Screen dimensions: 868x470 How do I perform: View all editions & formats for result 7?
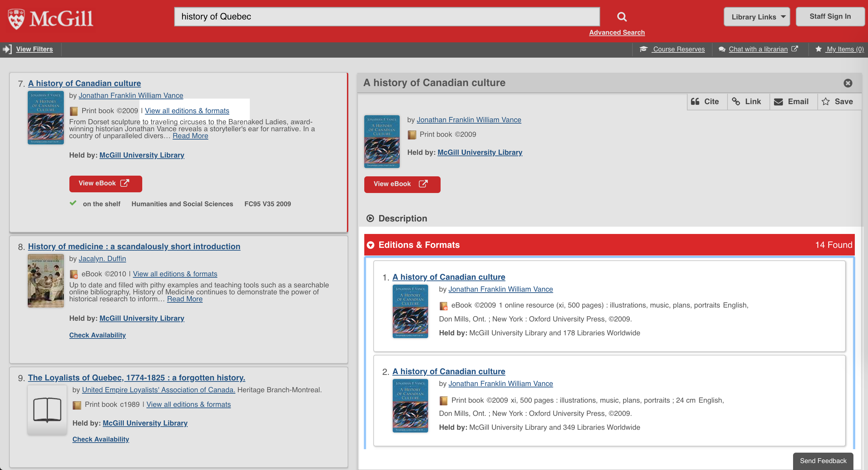pyautogui.click(x=187, y=111)
